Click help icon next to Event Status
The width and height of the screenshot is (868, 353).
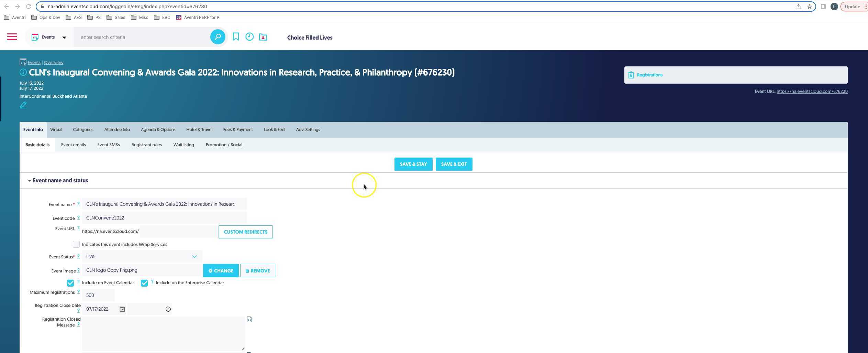click(x=78, y=256)
